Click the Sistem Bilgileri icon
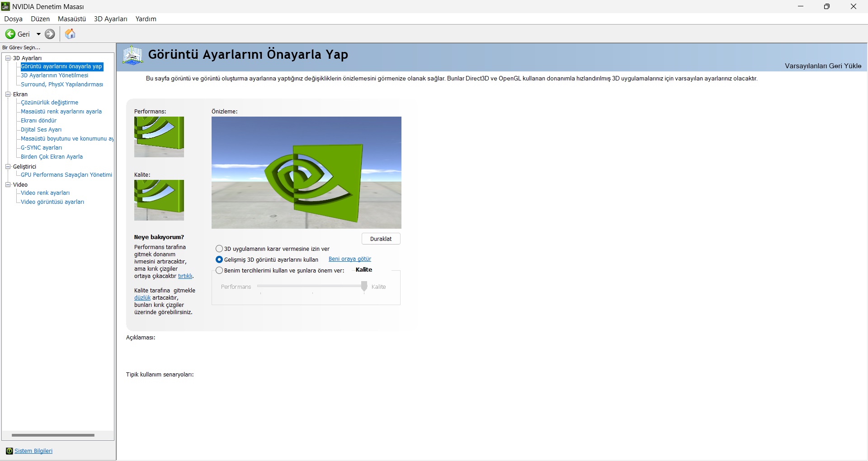 tap(9, 451)
